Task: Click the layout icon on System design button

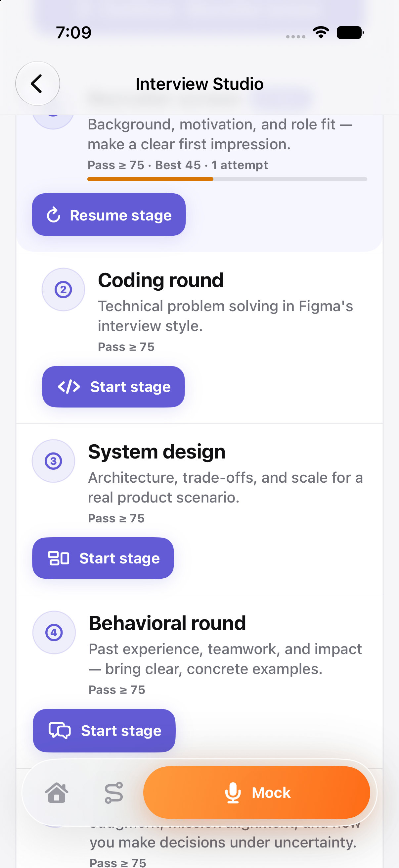Action: (59, 558)
